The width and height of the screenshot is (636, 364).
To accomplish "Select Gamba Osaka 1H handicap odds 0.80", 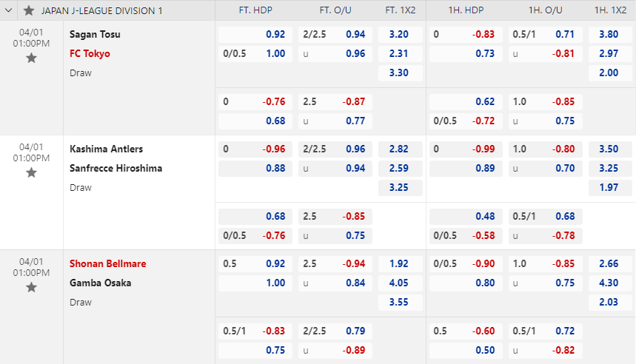I will click(466, 283).
